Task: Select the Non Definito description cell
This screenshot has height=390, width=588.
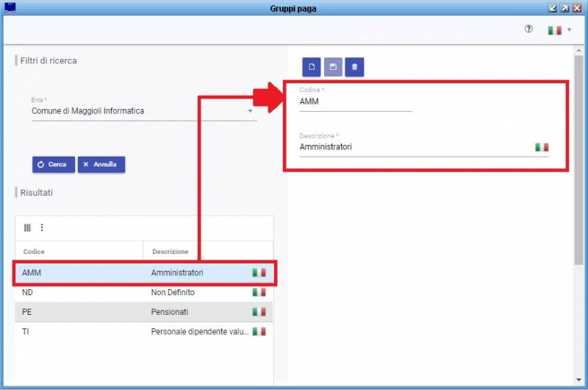Action: [x=173, y=292]
